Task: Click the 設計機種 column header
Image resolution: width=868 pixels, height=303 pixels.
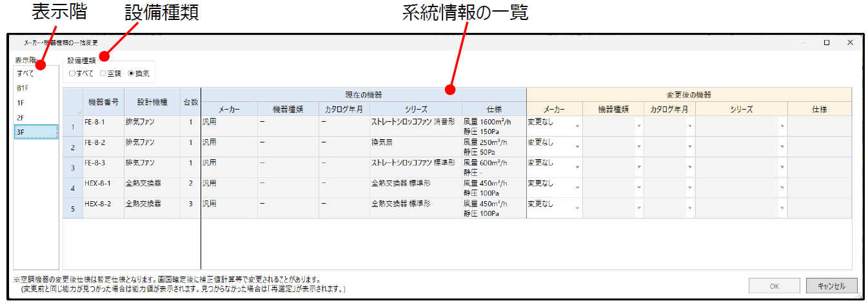Action: point(152,101)
